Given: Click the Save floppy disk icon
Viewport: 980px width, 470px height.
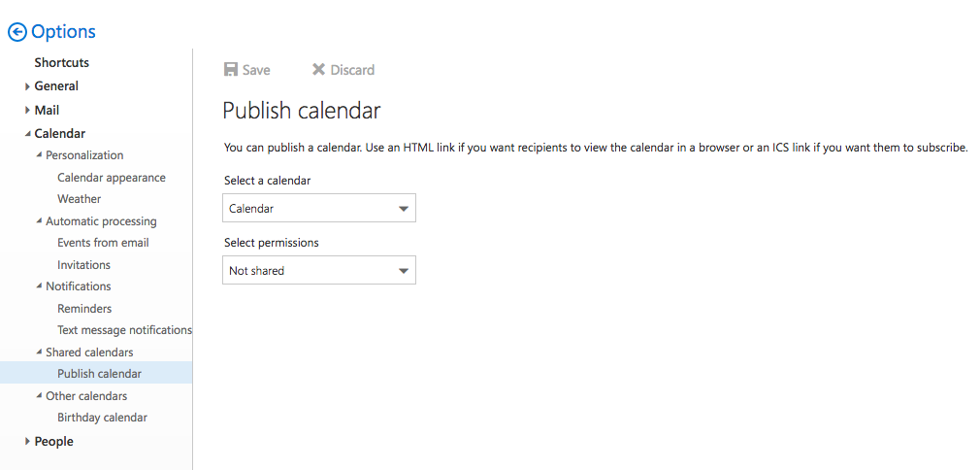Looking at the screenshot, I should point(231,70).
